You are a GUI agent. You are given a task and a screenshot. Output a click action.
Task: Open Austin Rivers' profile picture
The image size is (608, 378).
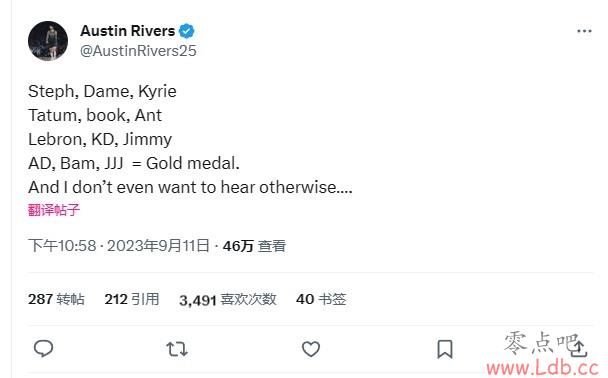48,41
